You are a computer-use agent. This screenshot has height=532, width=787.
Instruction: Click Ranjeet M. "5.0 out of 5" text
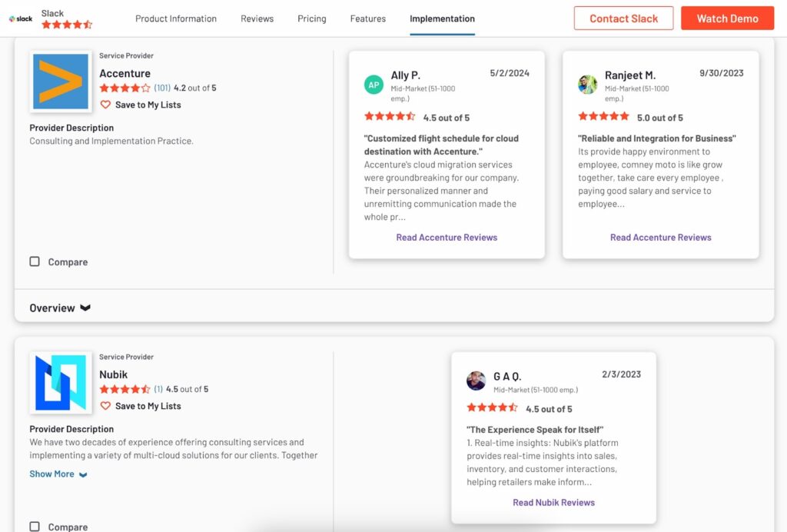click(x=660, y=118)
